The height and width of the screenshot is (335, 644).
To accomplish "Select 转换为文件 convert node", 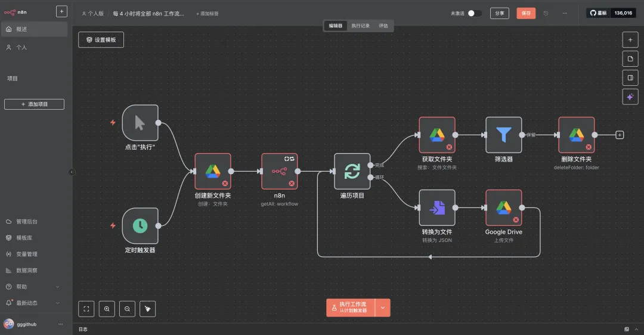I will (437, 207).
